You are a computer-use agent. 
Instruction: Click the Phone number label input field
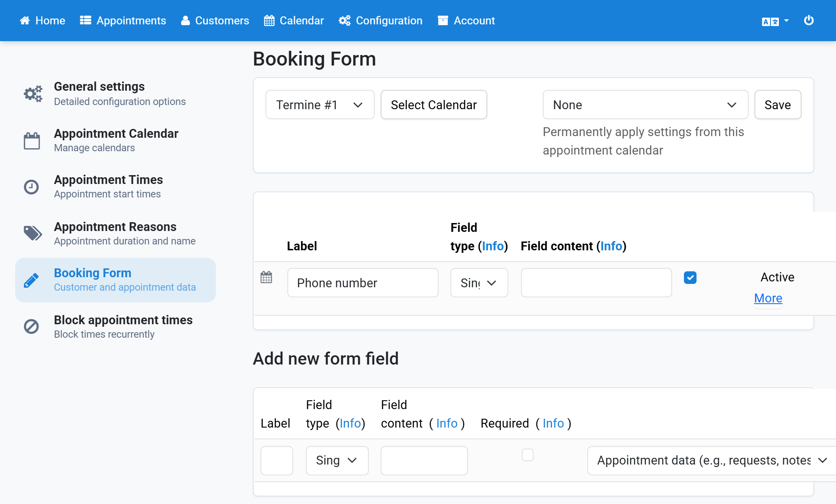tap(363, 283)
